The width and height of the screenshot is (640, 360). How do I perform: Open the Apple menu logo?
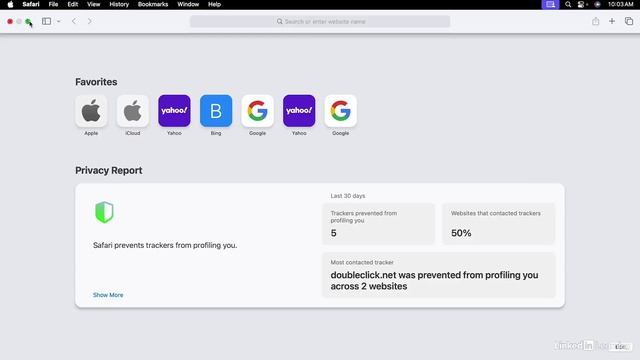(10, 4)
